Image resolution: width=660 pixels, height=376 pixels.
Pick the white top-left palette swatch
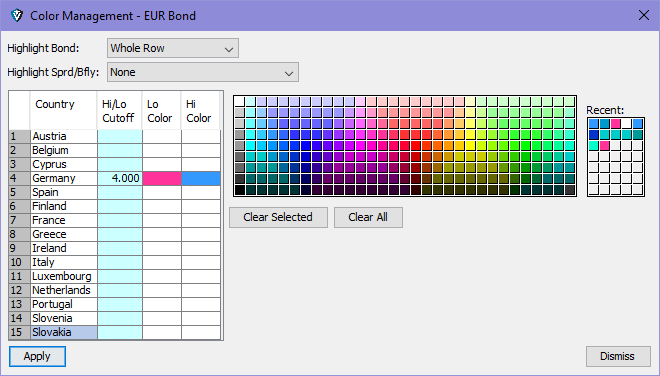[240, 101]
